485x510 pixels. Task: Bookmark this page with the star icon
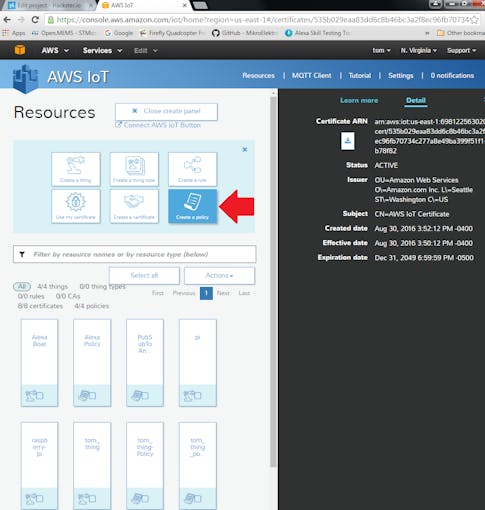point(474,20)
